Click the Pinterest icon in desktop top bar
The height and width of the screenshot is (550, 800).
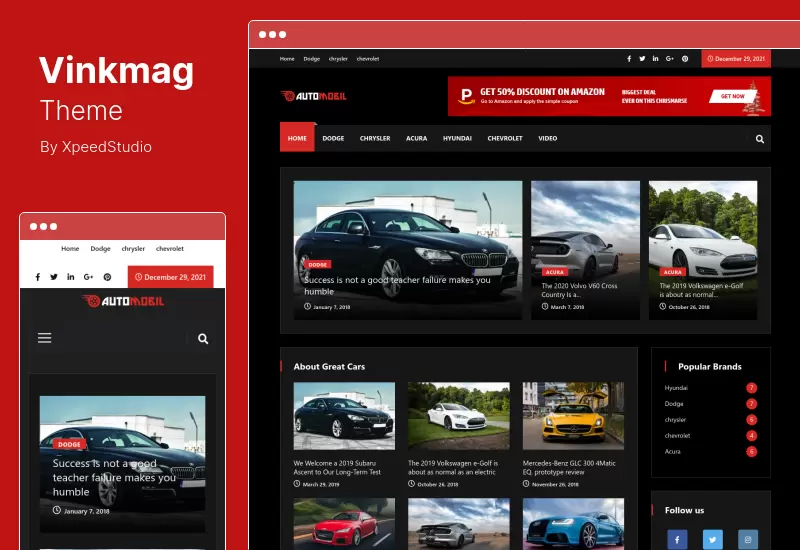click(x=685, y=59)
